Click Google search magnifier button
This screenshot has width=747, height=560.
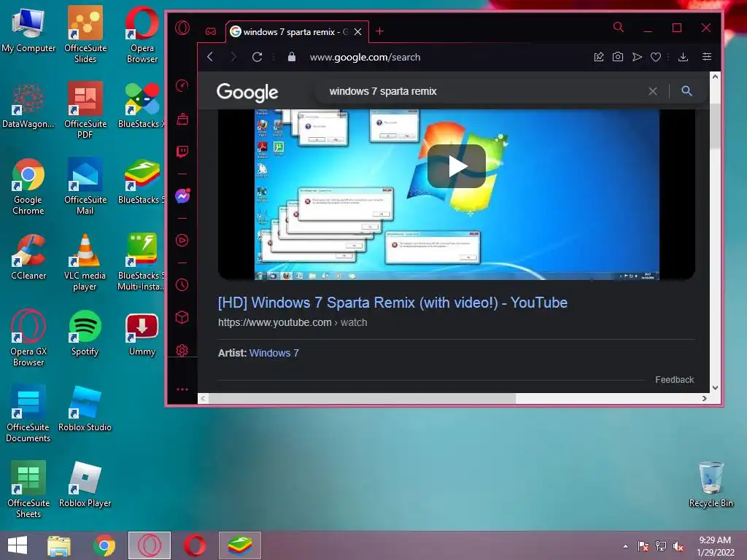click(686, 91)
